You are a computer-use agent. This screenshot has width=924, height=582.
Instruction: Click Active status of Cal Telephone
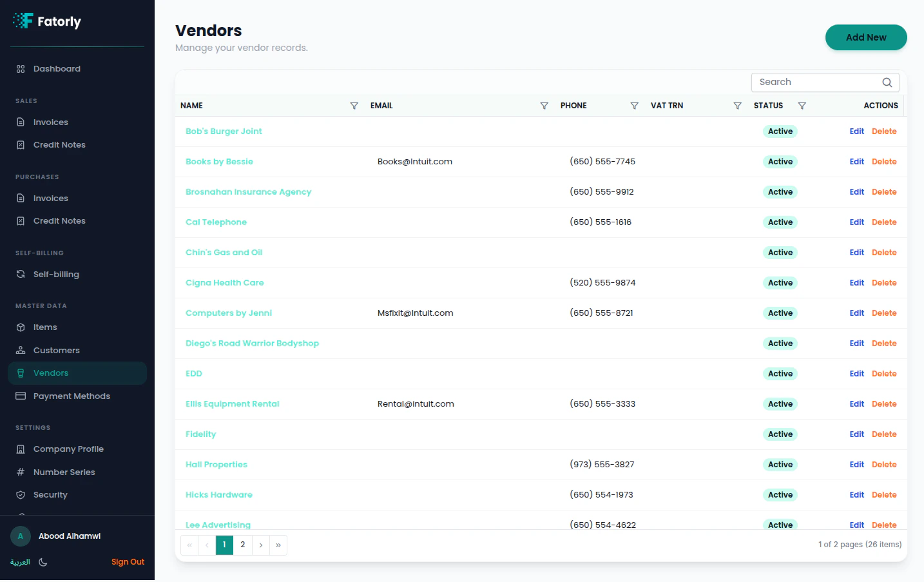(x=780, y=222)
